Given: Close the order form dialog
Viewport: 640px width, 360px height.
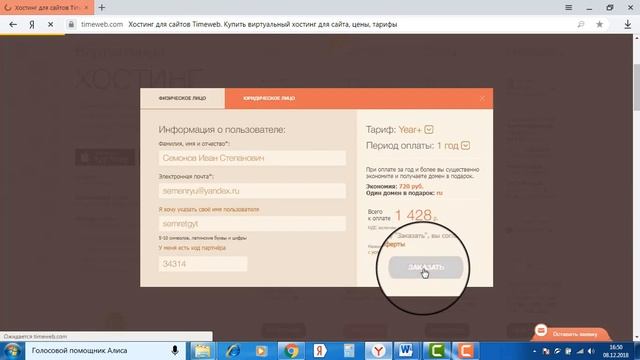Looking at the screenshot, I should click(482, 98).
